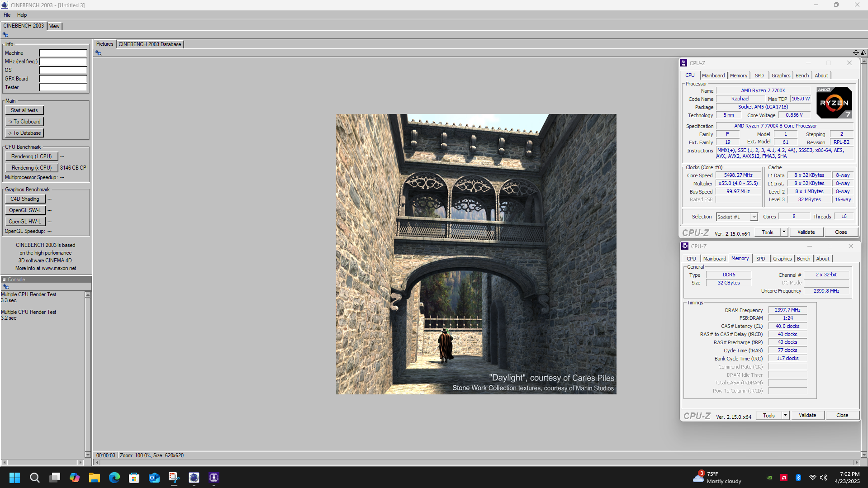Screen dimensions: 868x488
Task: Click the Close button in the lower CPU-Z window
Action: 842,415
